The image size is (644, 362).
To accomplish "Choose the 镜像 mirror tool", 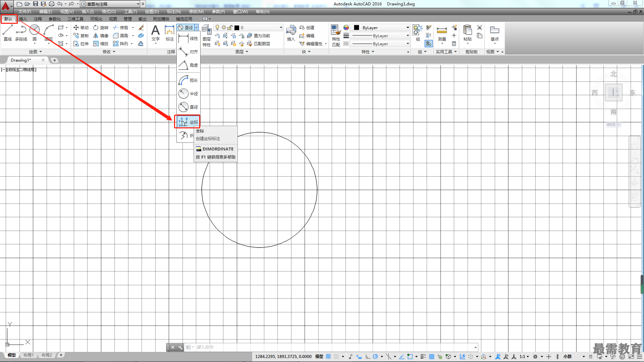I will pyautogui.click(x=101, y=36).
